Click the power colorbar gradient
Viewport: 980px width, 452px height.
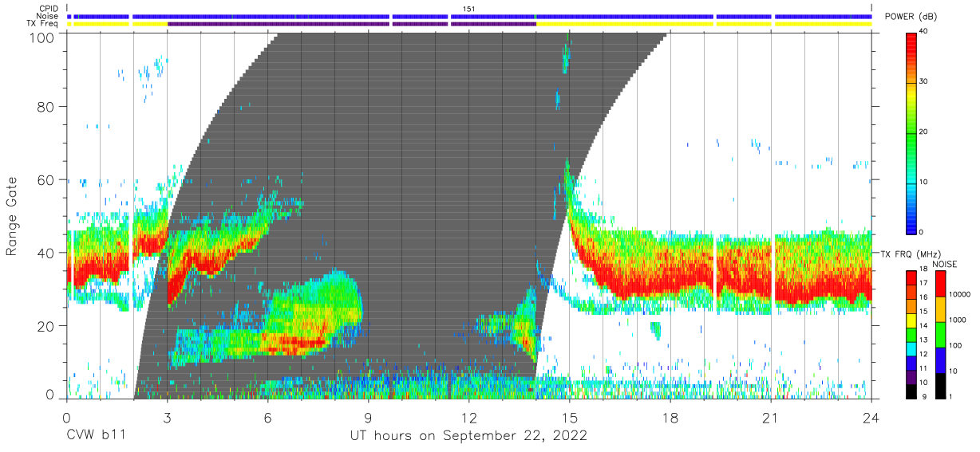[912, 132]
